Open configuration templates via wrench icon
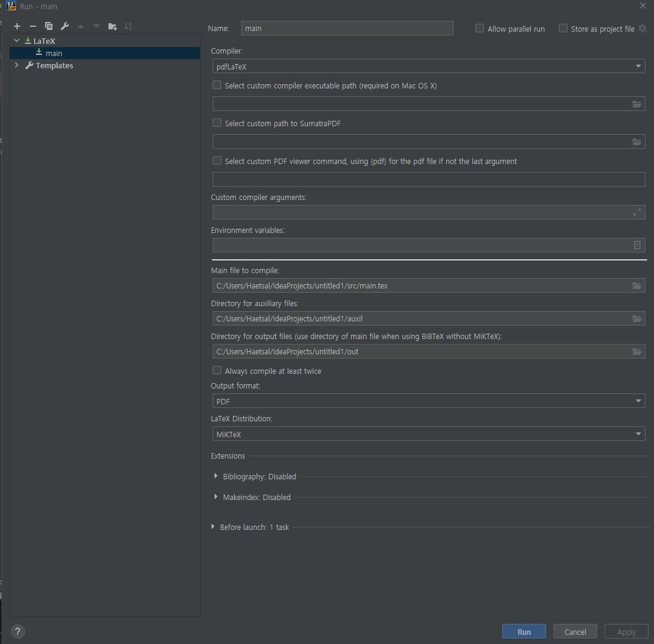Image resolution: width=654 pixels, height=644 pixels. coord(64,26)
